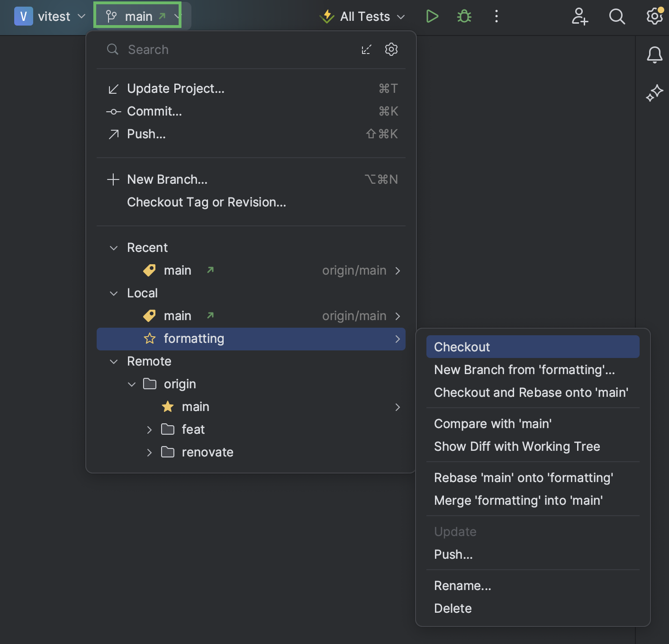Open IDE Settings via the gear icon
The image size is (669, 644).
pyautogui.click(x=654, y=16)
